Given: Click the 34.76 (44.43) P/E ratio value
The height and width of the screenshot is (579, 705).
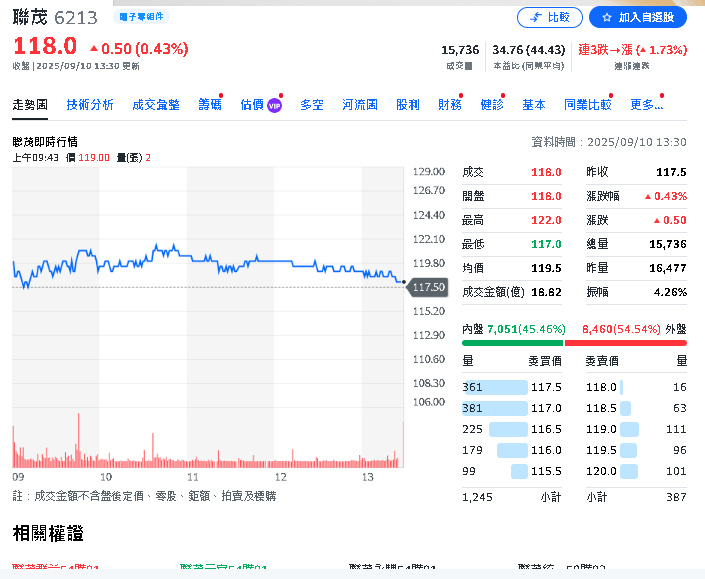Looking at the screenshot, I should point(528,50).
